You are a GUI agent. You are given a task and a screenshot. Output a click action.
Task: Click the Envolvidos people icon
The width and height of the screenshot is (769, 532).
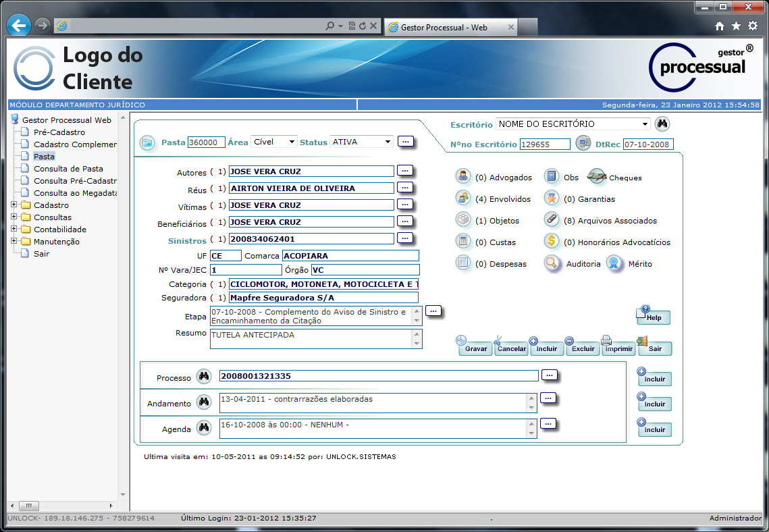(x=463, y=198)
